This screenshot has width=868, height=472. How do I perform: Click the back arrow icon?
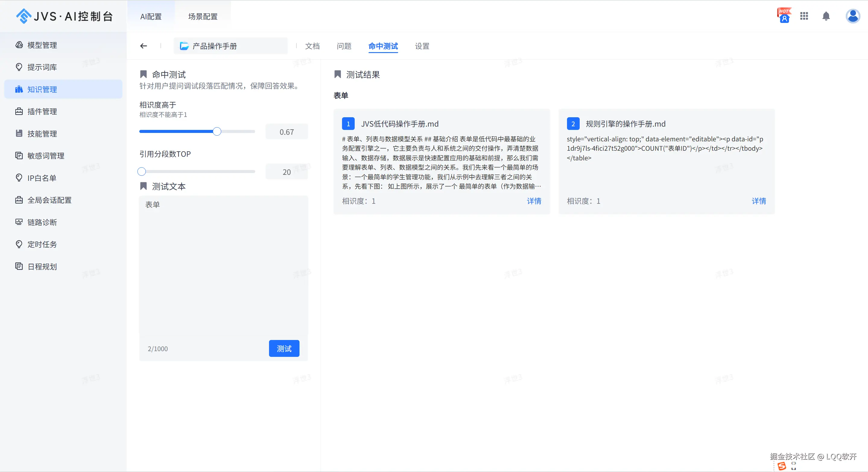pos(144,46)
